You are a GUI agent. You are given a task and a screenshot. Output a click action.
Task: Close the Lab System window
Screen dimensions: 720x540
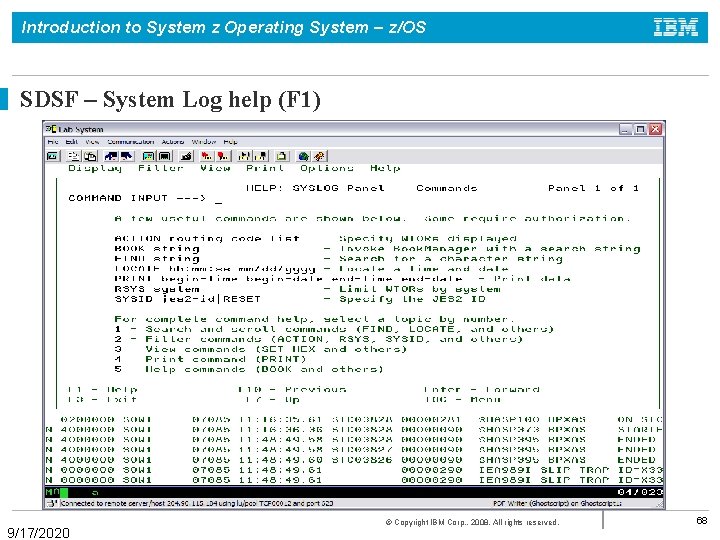(x=655, y=129)
